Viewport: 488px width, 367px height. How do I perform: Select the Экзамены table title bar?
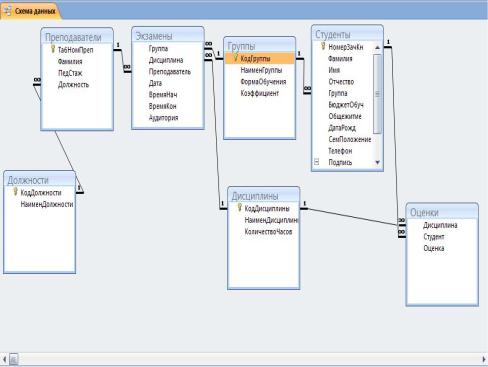pos(168,35)
